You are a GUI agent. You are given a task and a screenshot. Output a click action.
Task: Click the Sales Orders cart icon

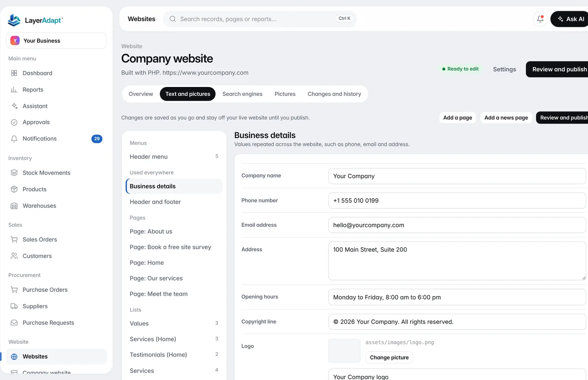point(14,239)
